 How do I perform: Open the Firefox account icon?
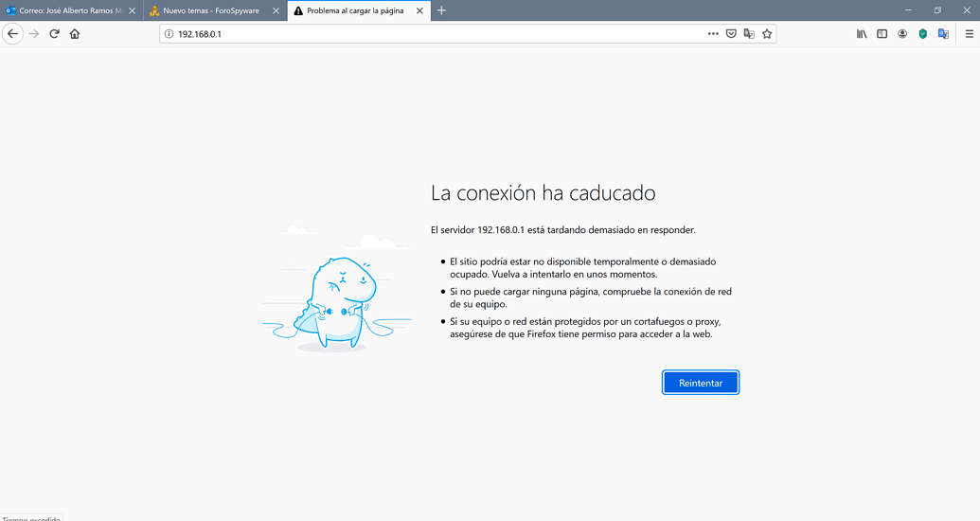click(902, 34)
